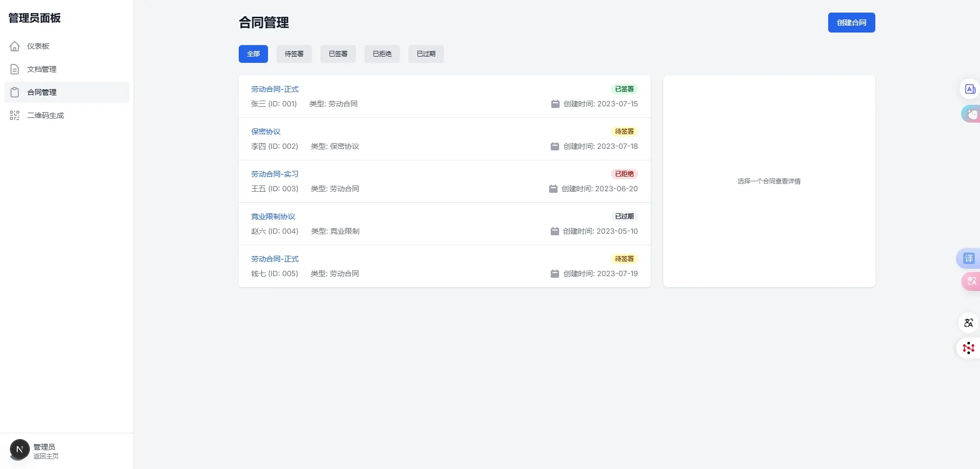Screen dimensions: 980x469
Task: Click the pink translate floating icon
Action: click(x=971, y=281)
